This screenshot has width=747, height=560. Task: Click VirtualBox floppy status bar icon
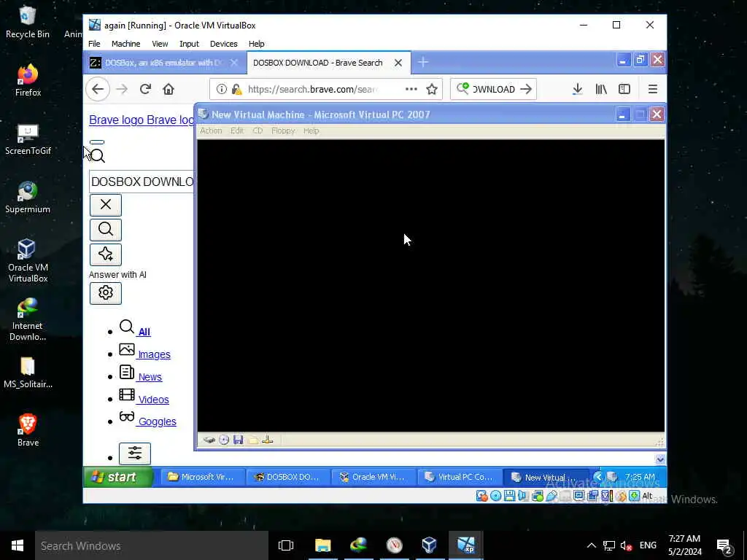pos(509,496)
